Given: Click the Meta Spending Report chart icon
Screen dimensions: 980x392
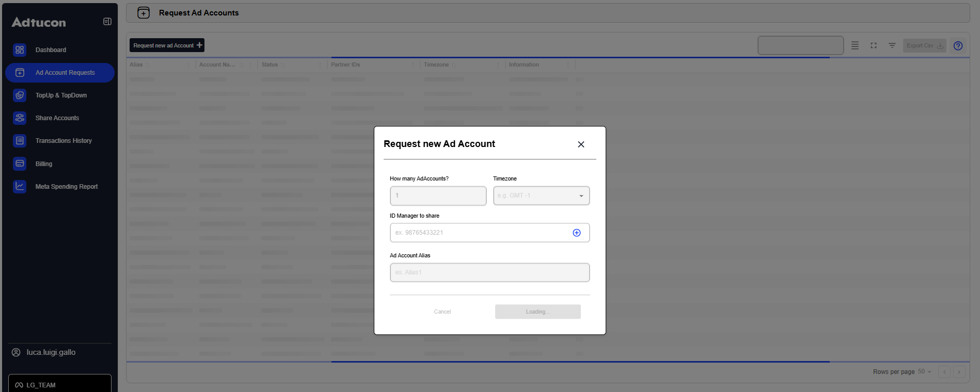Looking at the screenshot, I should pos(20,187).
